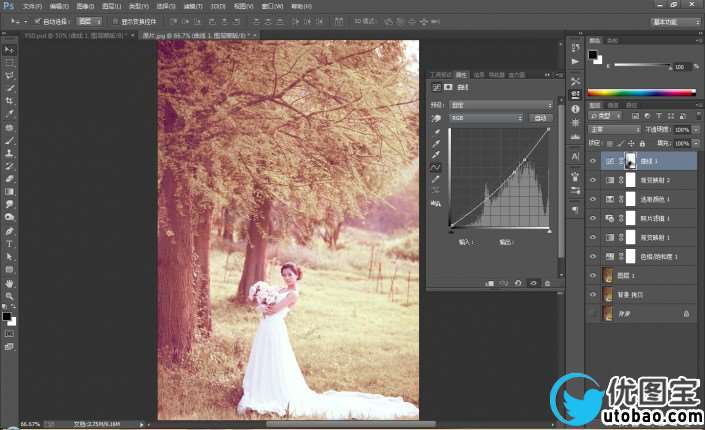Delete the Curves adjustment layer via trash icon
The height and width of the screenshot is (430, 705).
547,283
